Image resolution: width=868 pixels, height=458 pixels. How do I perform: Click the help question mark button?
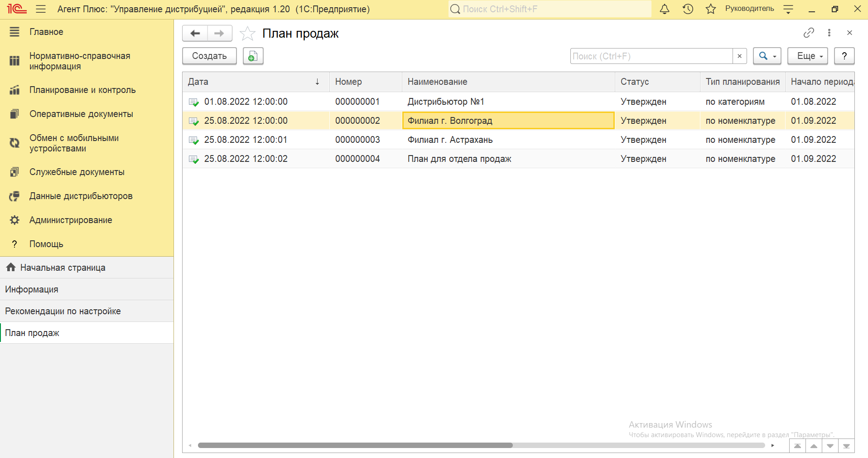[844, 56]
